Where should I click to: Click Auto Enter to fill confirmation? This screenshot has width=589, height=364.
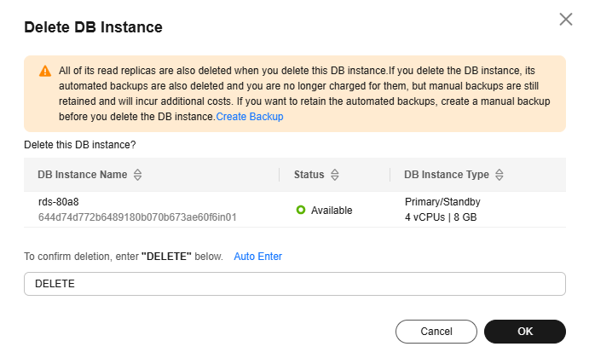click(x=257, y=257)
